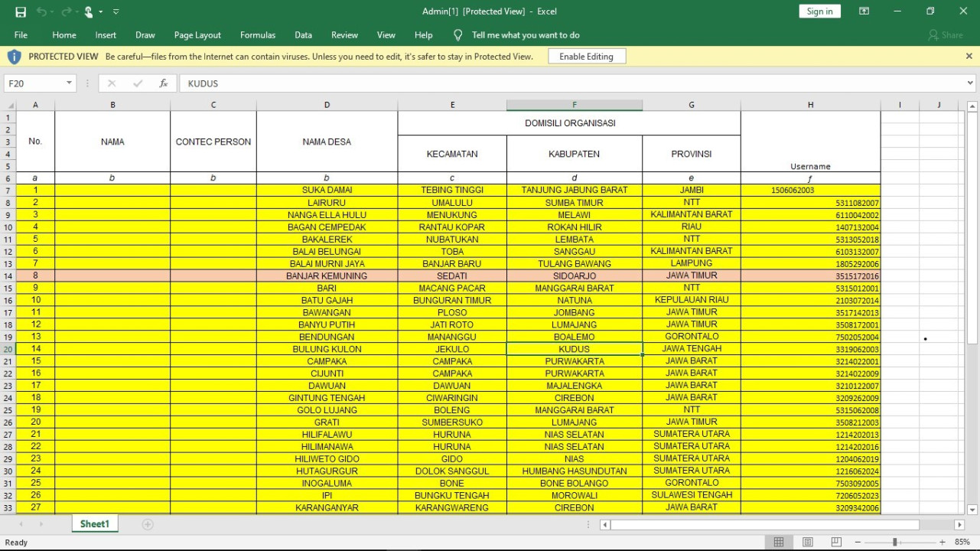
Task: Click the Insert Function fx icon
Action: tap(163, 83)
